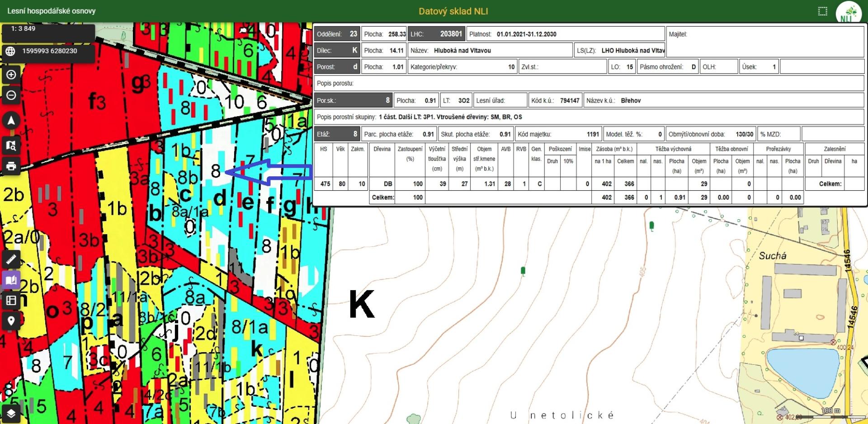Image resolution: width=868 pixels, height=424 pixels.
Task: Click the zoom out minus button
Action: pyautogui.click(x=11, y=95)
